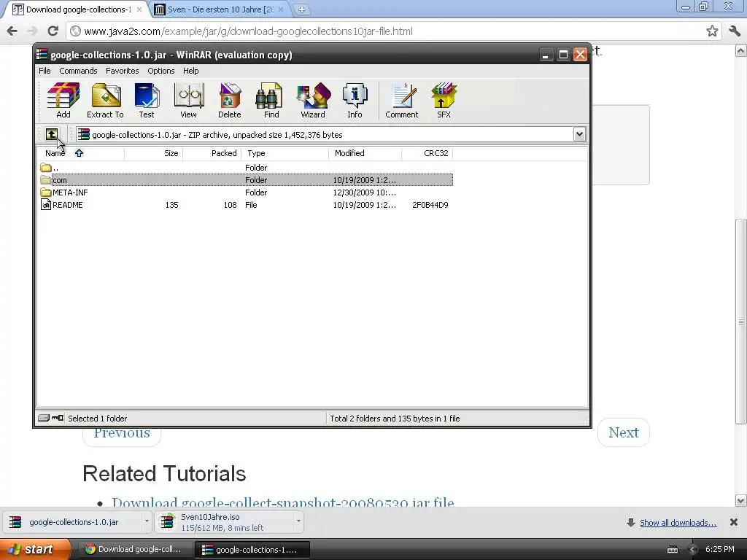Click the META-INF folder icon
The image size is (747, 560).
pyautogui.click(x=46, y=192)
